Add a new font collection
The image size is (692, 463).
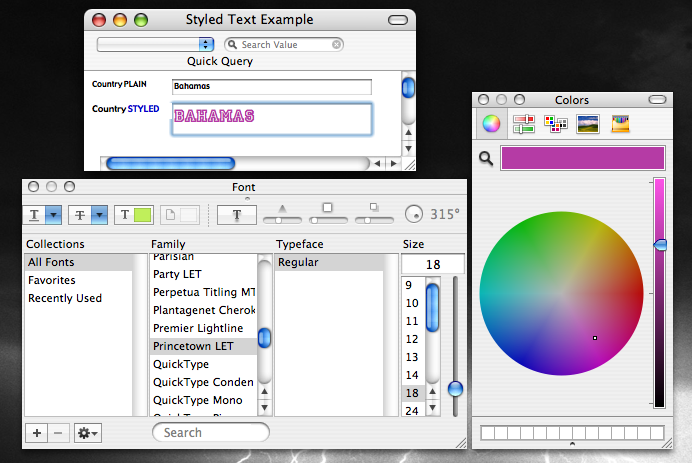pos(36,433)
